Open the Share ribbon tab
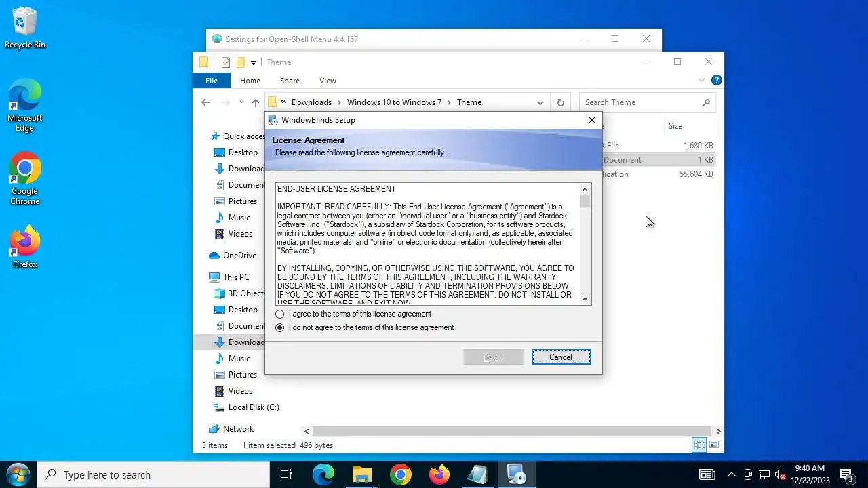 290,81
